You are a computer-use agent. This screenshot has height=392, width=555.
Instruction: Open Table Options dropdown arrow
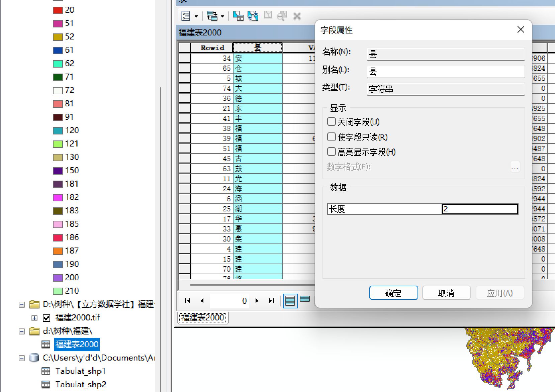tap(196, 16)
